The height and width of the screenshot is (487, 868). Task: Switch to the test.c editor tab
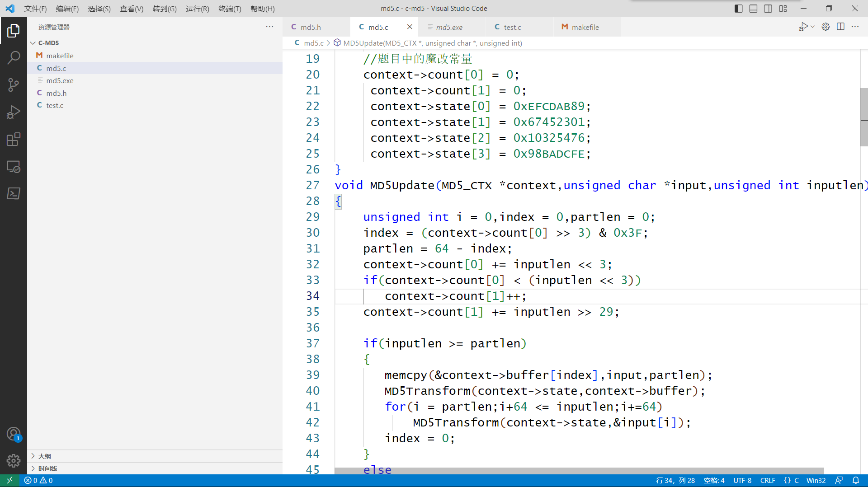(x=512, y=27)
